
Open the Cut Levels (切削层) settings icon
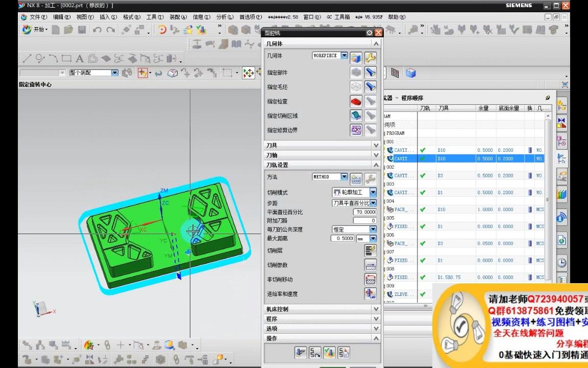tap(370, 250)
